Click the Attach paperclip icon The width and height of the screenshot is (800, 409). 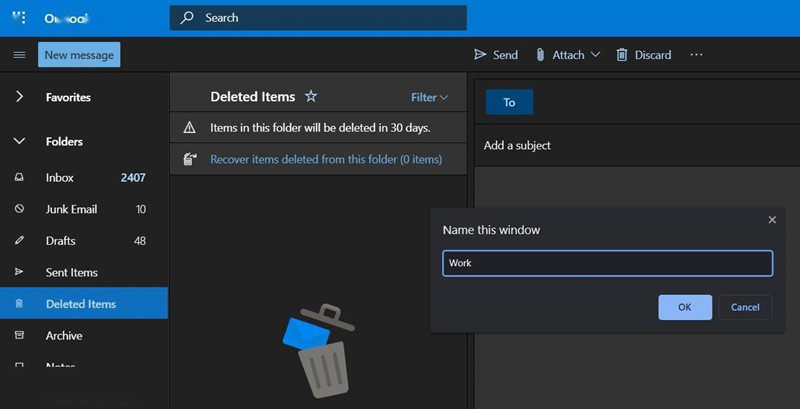[540, 55]
